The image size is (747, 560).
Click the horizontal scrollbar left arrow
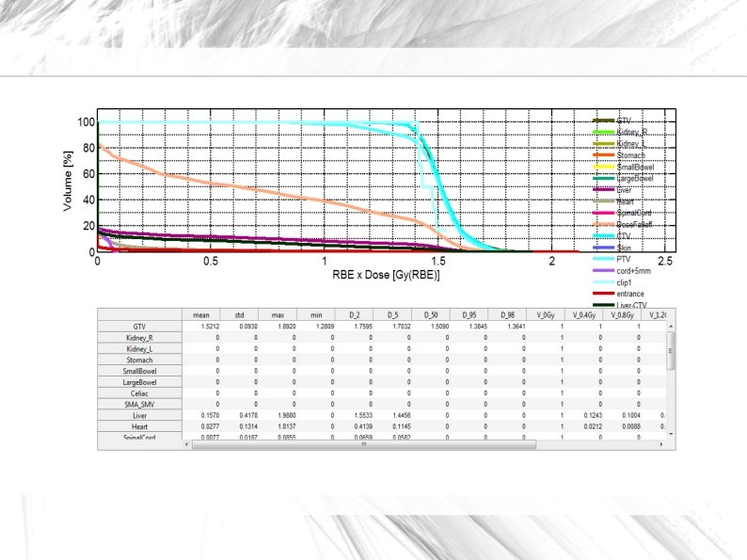coord(186,444)
